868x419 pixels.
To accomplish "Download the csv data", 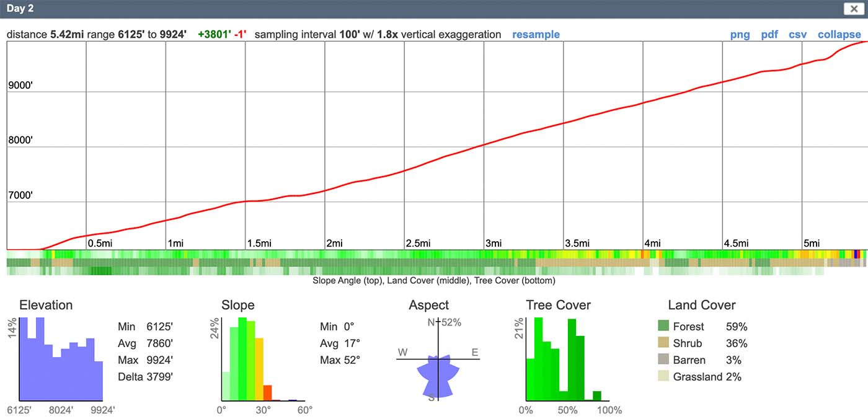I will 797,35.
